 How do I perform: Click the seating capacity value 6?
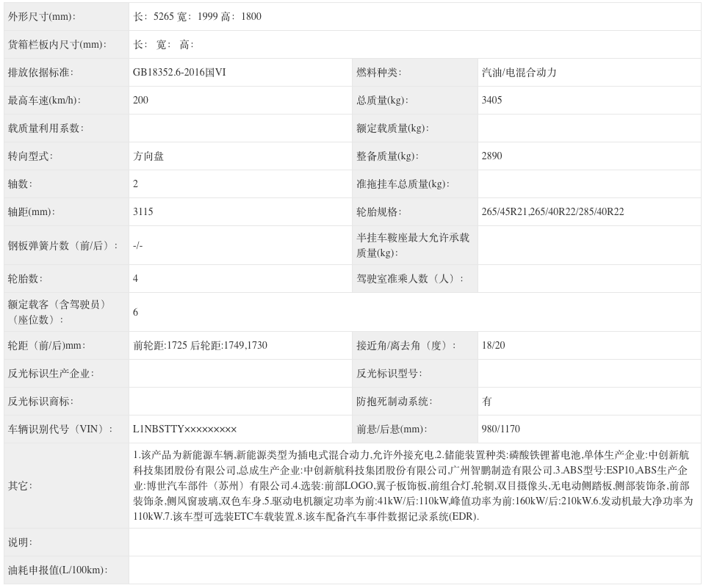(134, 311)
